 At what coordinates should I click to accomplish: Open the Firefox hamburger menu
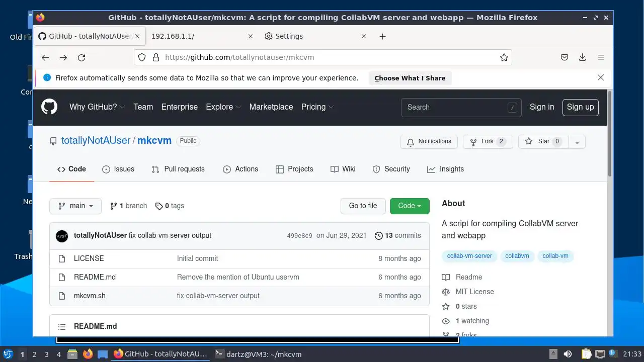600,57
